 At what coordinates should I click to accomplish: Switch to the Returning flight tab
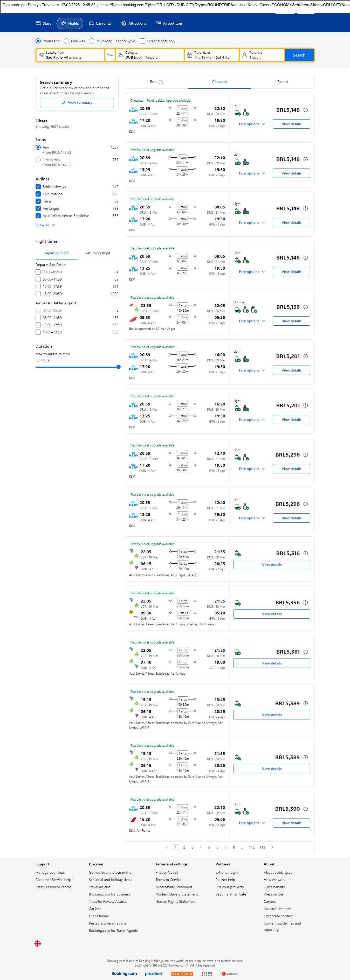coord(98,253)
